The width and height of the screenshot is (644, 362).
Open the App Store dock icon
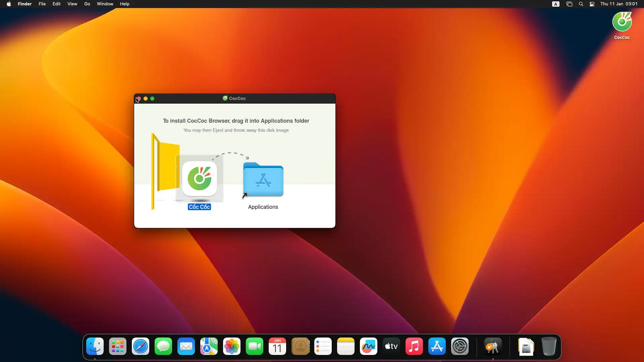(437, 346)
